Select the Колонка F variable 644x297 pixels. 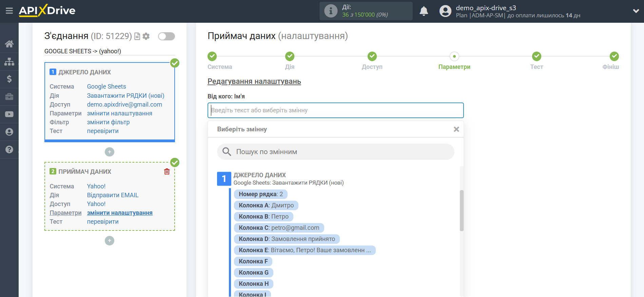tap(253, 261)
